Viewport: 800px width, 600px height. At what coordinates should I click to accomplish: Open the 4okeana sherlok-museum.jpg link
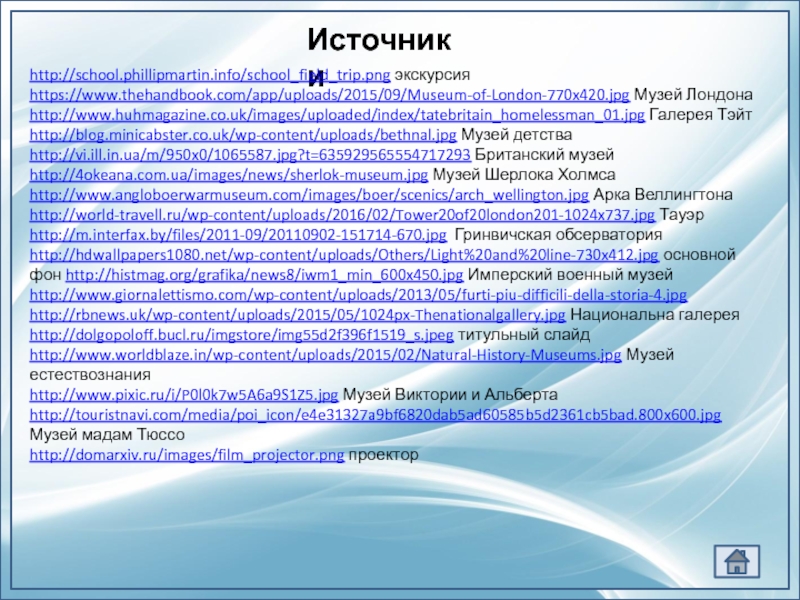click(x=229, y=174)
